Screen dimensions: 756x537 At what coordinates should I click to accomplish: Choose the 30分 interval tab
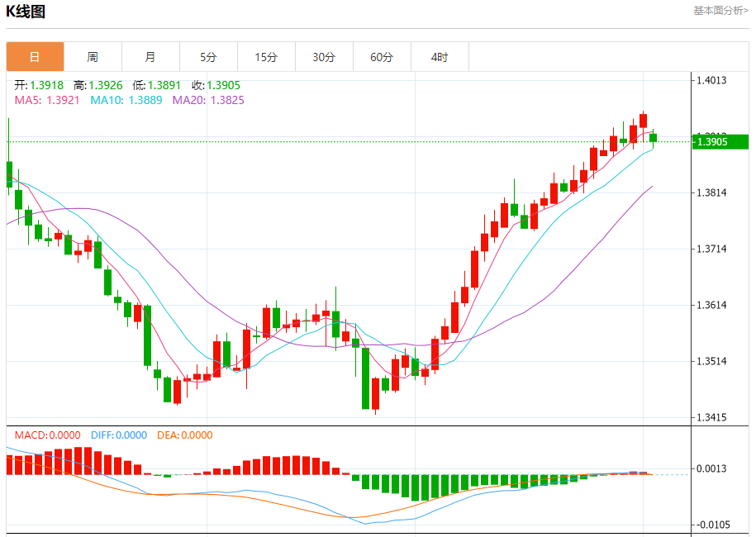[324, 57]
